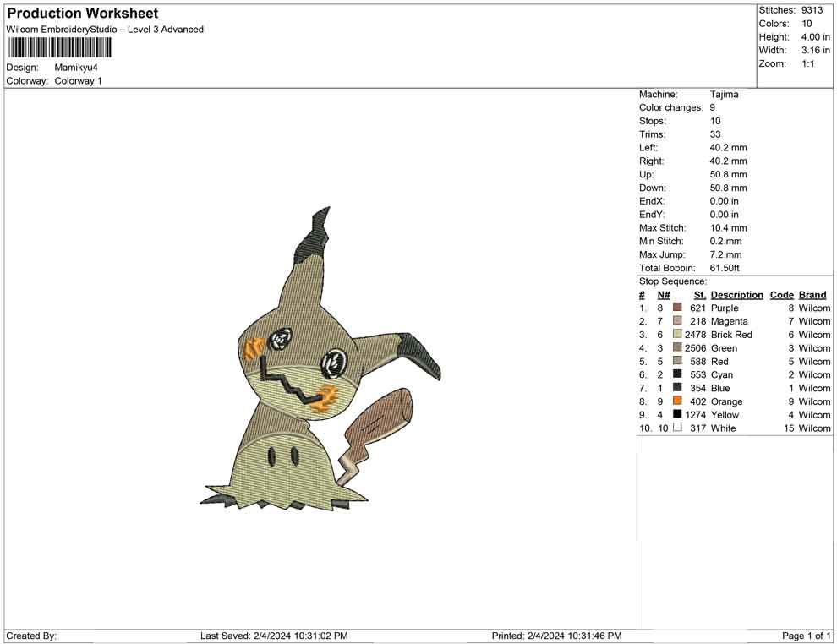837x644 pixels.
Task: Click the 'Printed: 2/4/2024 10:31:46 PM' text
Action: [556, 636]
